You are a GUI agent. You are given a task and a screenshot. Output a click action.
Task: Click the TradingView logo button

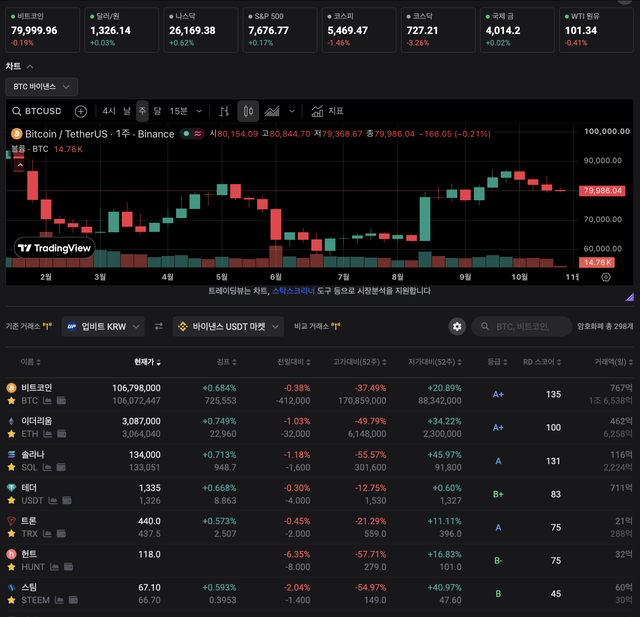click(55, 248)
